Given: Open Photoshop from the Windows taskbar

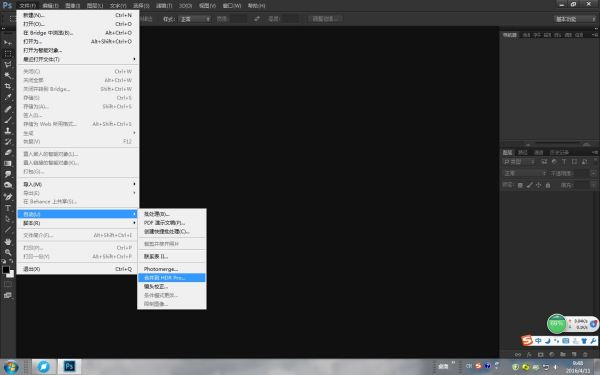Looking at the screenshot, I should click(x=69, y=367).
